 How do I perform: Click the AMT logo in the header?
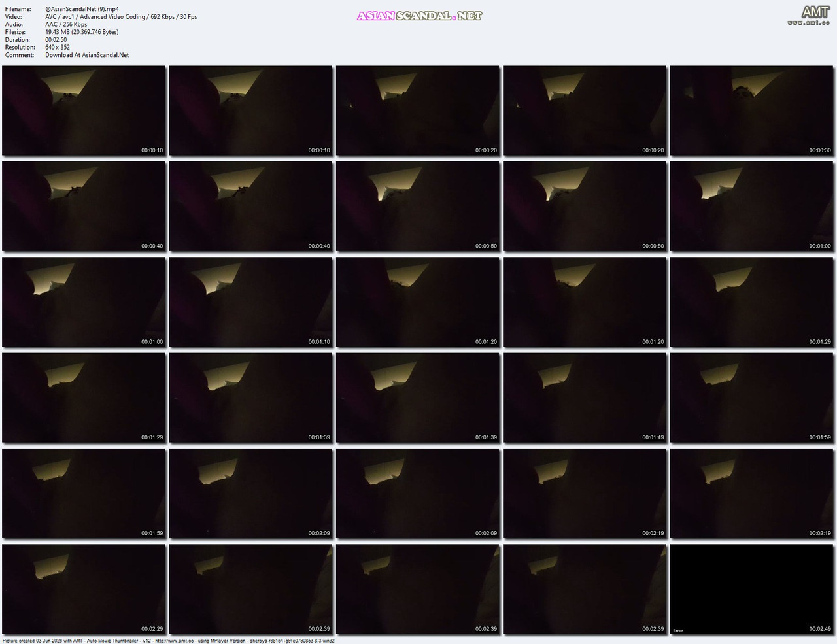tap(809, 15)
